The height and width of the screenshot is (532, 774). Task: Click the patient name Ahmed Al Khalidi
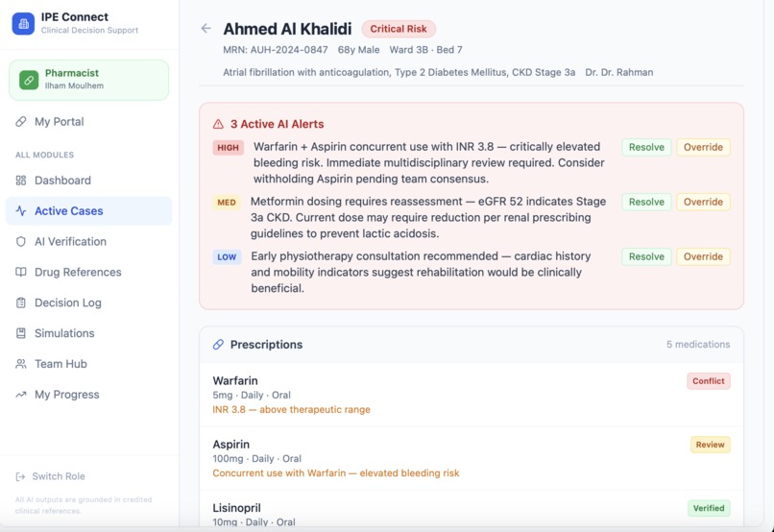click(287, 29)
